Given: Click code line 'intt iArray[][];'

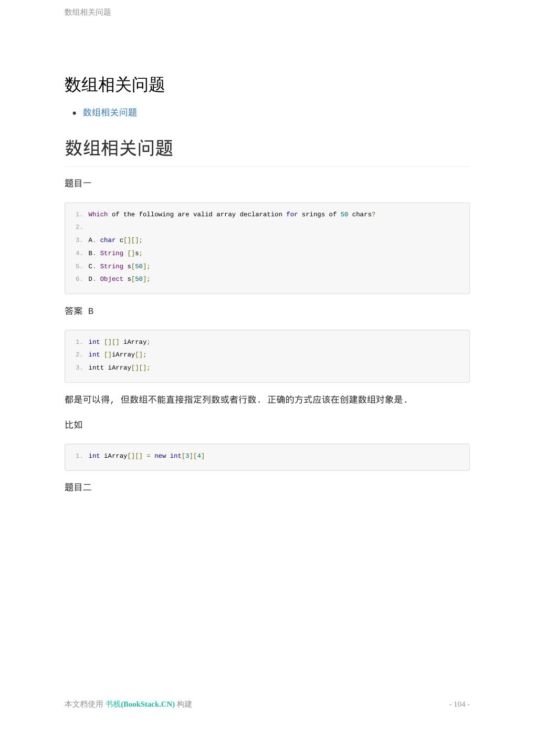Looking at the screenshot, I should [x=119, y=367].
